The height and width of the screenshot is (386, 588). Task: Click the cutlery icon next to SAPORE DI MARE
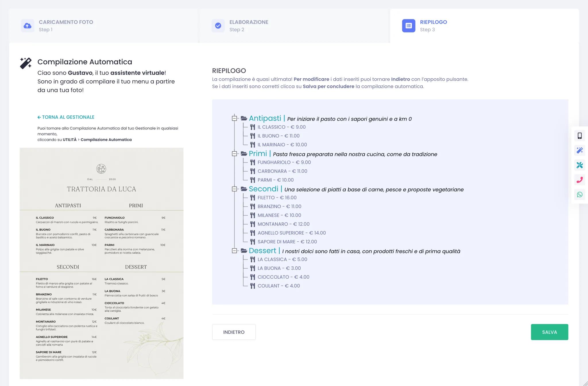[252, 242]
